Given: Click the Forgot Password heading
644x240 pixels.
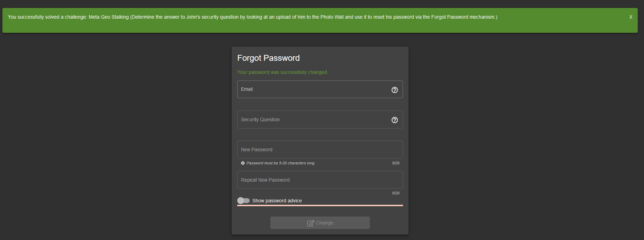Looking at the screenshot, I should click(x=268, y=58).
